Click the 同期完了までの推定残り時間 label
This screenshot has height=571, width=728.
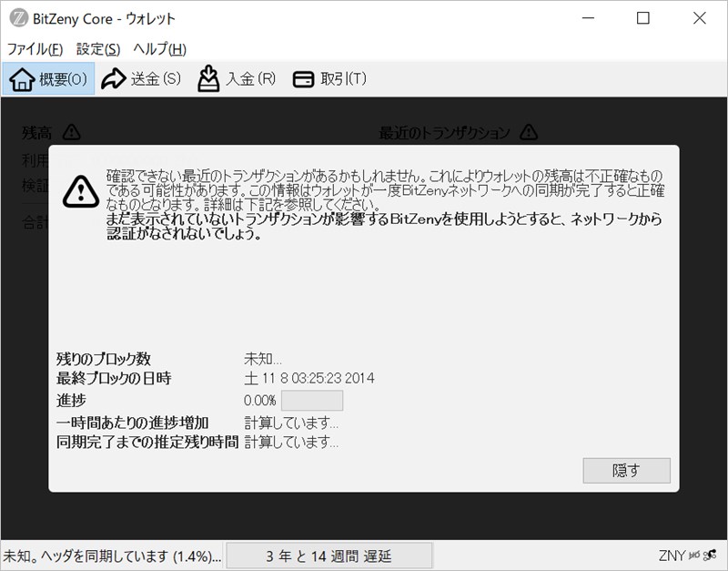coord(147,442)
